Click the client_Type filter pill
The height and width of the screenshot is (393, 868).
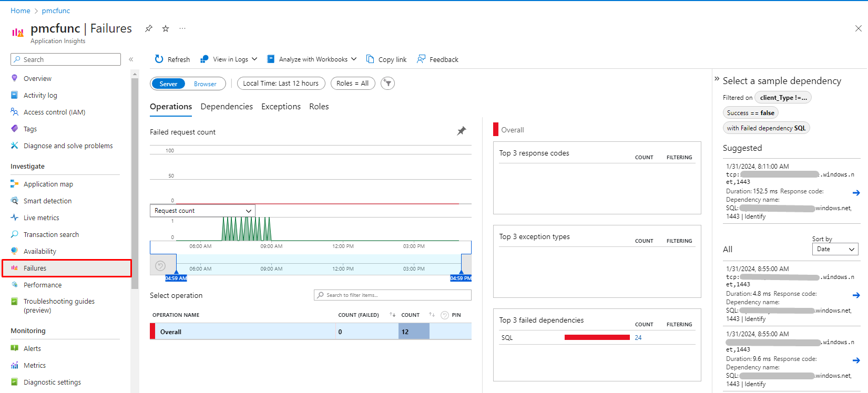[x=783, y=97]
